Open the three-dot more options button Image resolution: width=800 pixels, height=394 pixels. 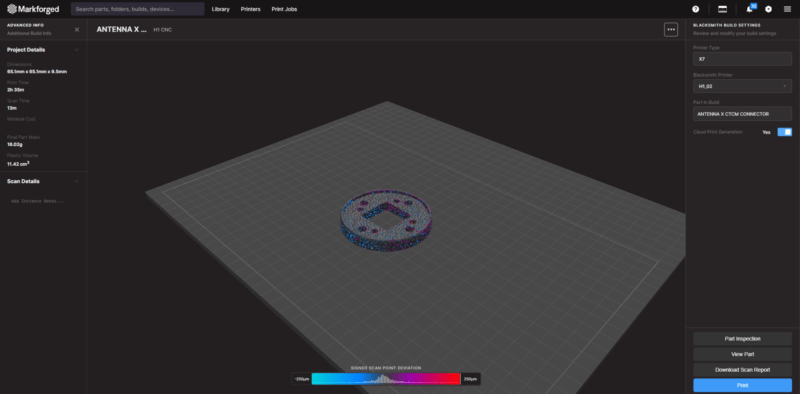click(671, 30)
